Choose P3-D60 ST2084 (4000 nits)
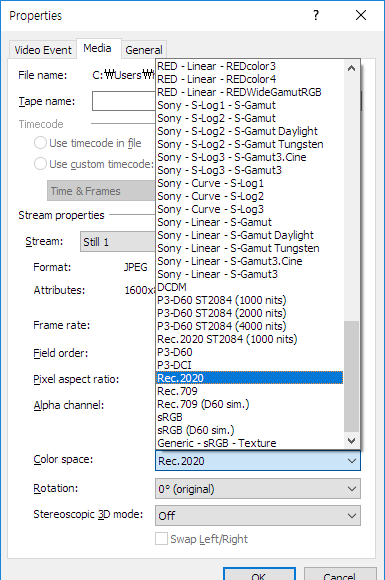 click(x=250, y=326)
